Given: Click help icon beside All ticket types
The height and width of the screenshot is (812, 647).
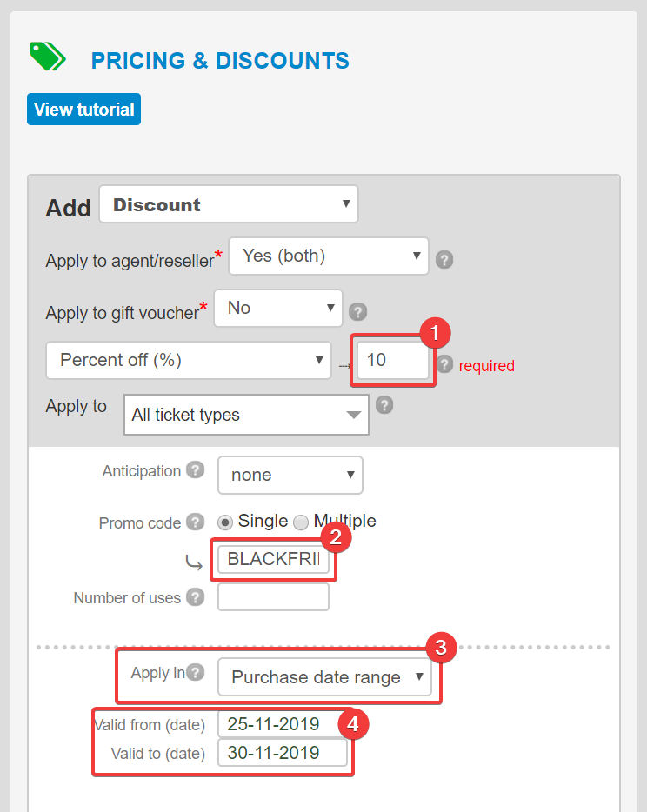Looking at the screenshot, I should [x=384, y=405].
